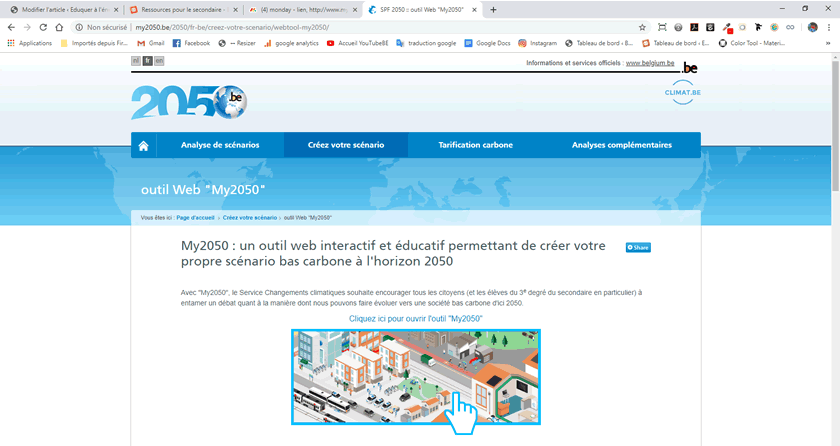This screenshot has width=840, height=446.
Task: Click the home icon in site navigation
Action: coord(143,146)
